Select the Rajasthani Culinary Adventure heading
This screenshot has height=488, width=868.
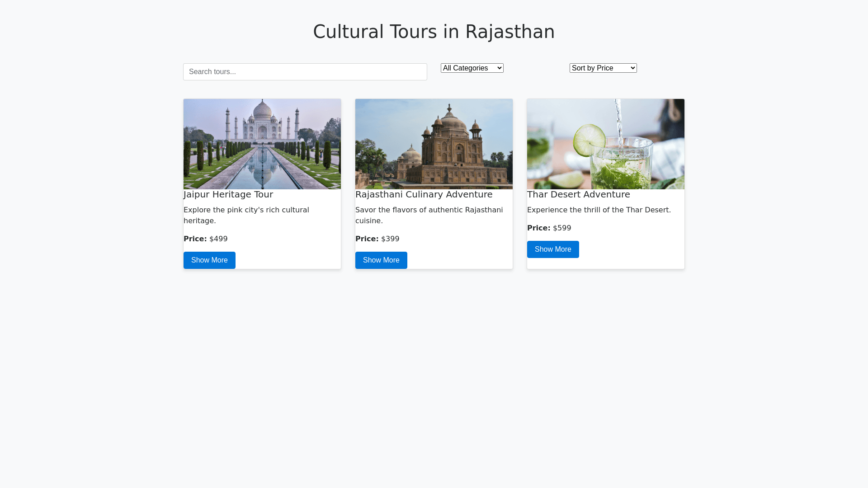[x=424, y=194]
